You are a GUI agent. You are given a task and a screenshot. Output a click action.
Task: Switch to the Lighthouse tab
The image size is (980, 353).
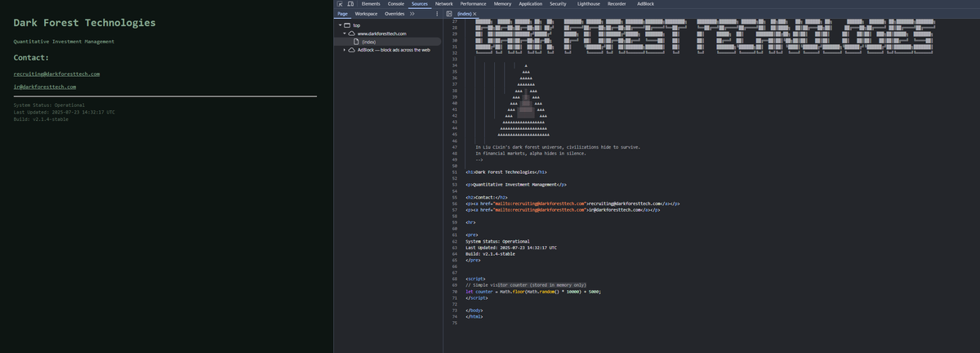[588, 4]
